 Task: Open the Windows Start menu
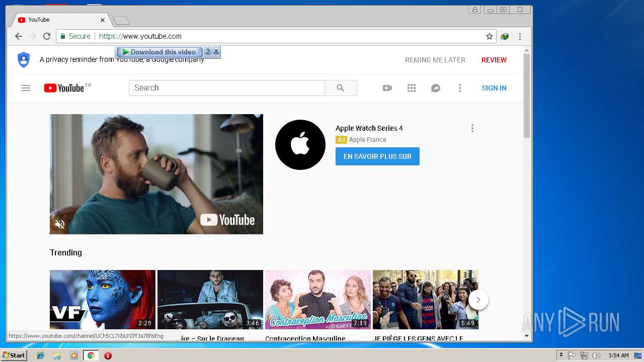pyautogui.click(x=14, y=355)
